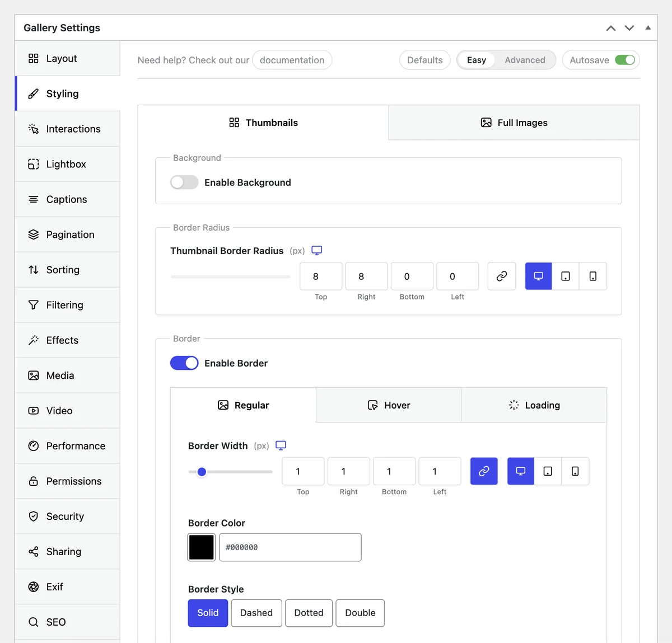This screenshot has width=672, height=643.
Task: Select tablet device for border width
Action: (x=548, y=471)
